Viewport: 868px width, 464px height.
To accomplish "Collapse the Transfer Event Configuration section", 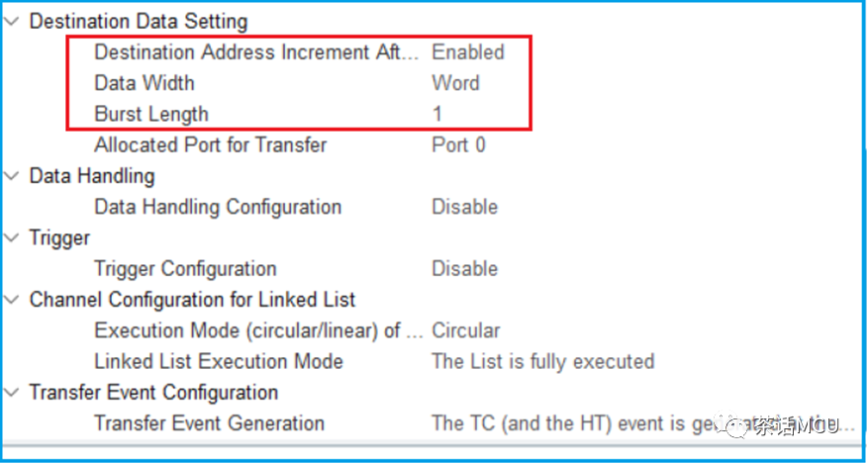I will point(11,393).
